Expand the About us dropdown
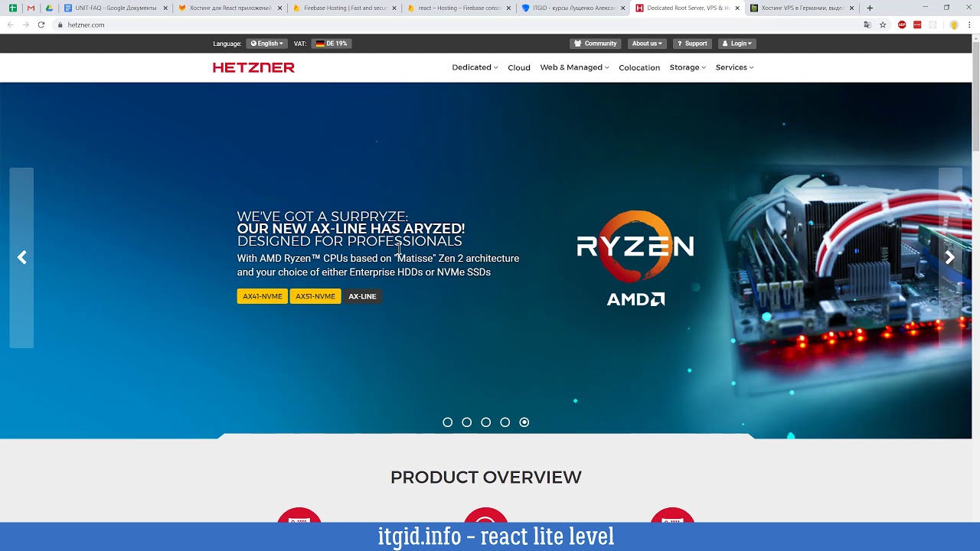The image size is (980, 551). pos(647,44)
